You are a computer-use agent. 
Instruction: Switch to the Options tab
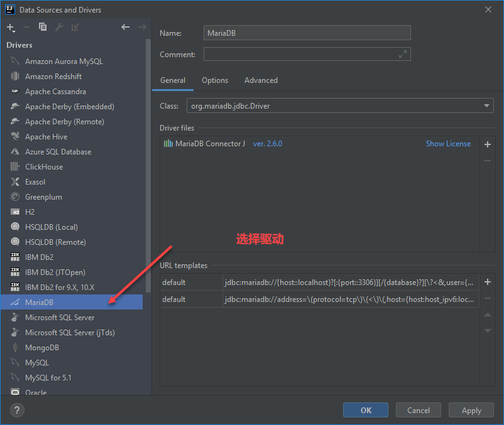point(215,80)
